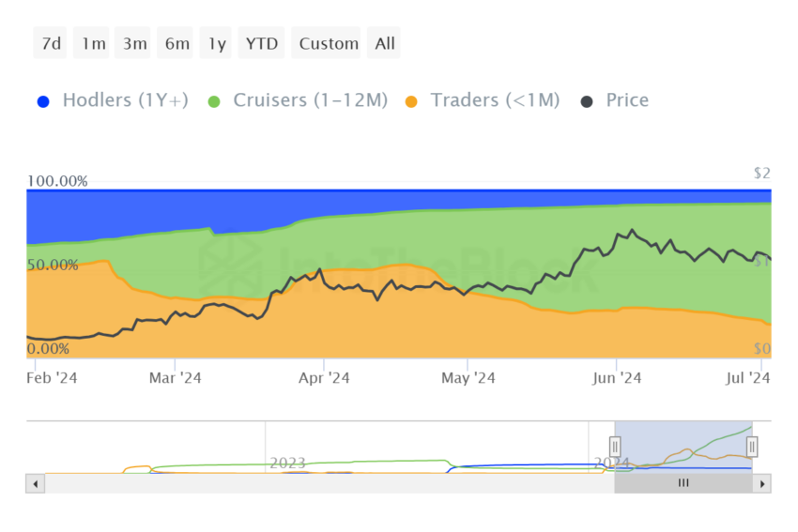Select the 1m time range
The height and width of the screenshot is (532, 798).
click(92, 43)
